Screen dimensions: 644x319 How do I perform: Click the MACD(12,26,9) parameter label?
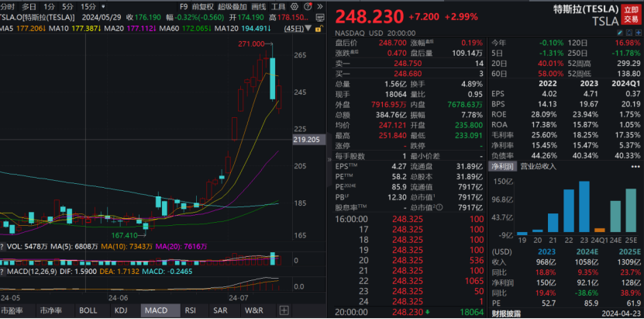[33, 272]
